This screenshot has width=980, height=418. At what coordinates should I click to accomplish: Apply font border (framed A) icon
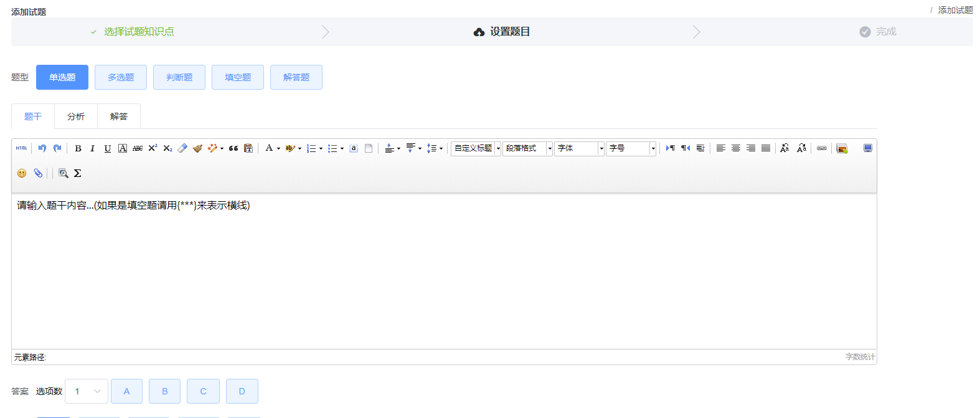click(123, 148)
